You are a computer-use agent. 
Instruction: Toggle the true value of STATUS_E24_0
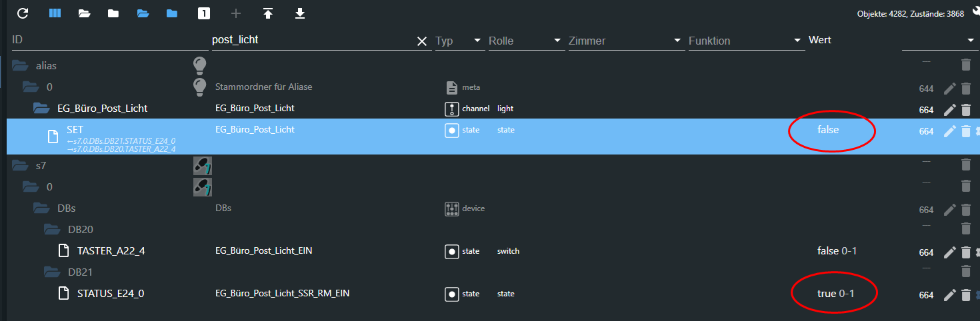click(827, 294)
